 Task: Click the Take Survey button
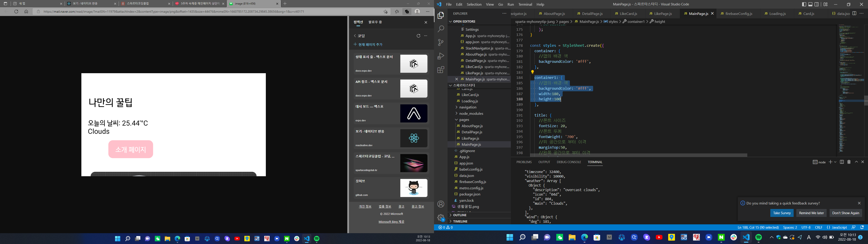tap(782, 213)
